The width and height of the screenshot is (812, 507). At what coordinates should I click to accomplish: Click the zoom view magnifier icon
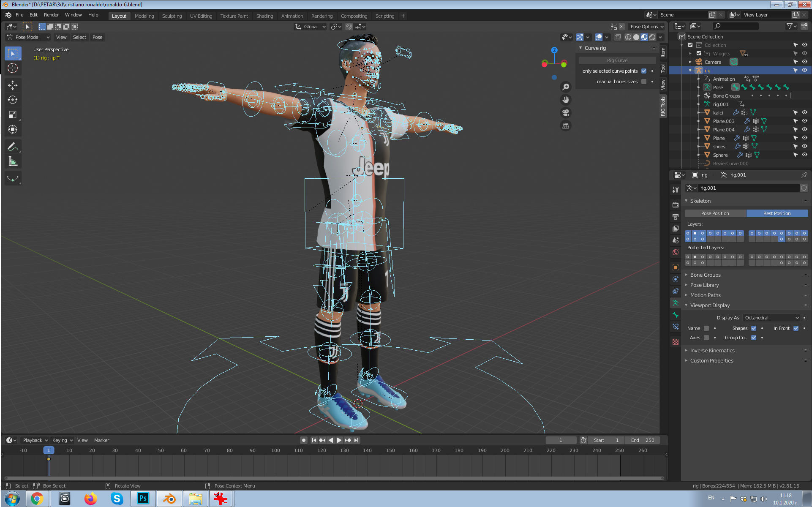click(x=566, y=87)
